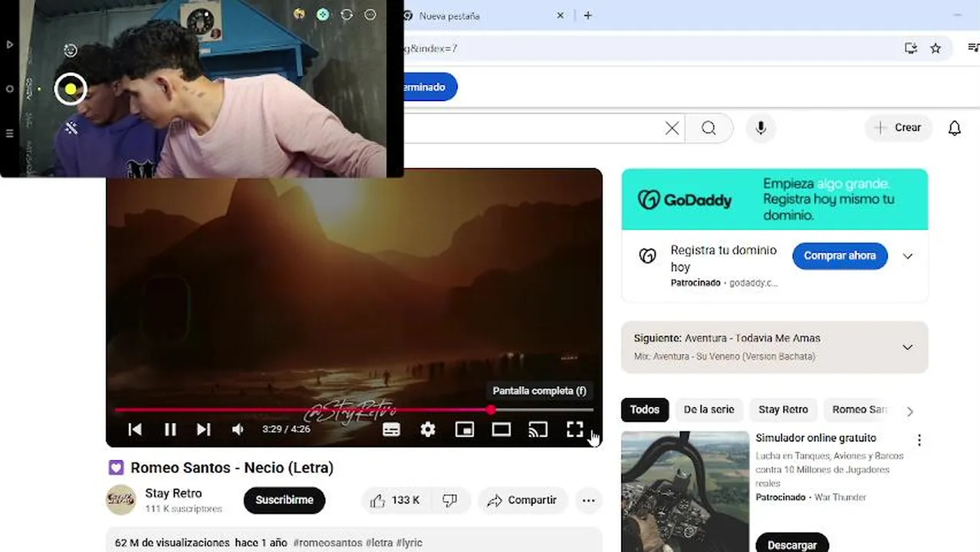Open War Thunder ad thumbnail
The width and height of the screenshot is (980, 552).
coord(685,491)
